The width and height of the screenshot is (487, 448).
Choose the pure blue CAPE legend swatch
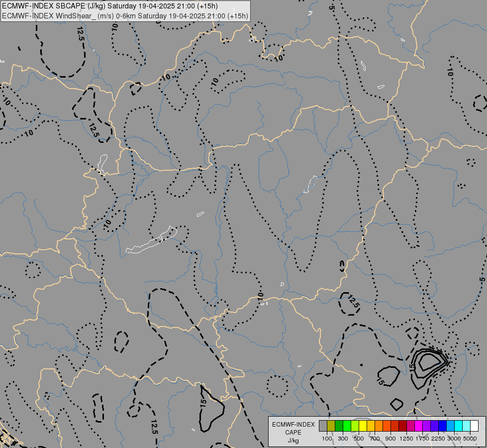click(443, 426)
